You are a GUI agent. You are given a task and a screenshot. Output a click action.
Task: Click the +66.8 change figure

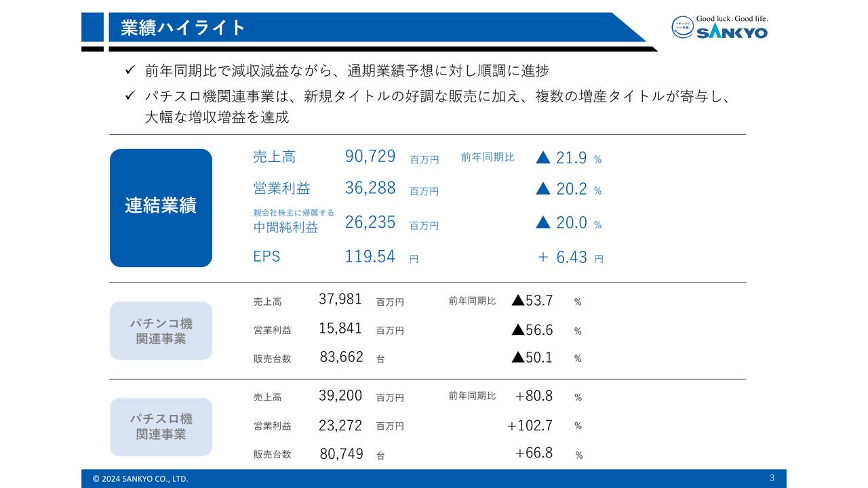point(534,453)
